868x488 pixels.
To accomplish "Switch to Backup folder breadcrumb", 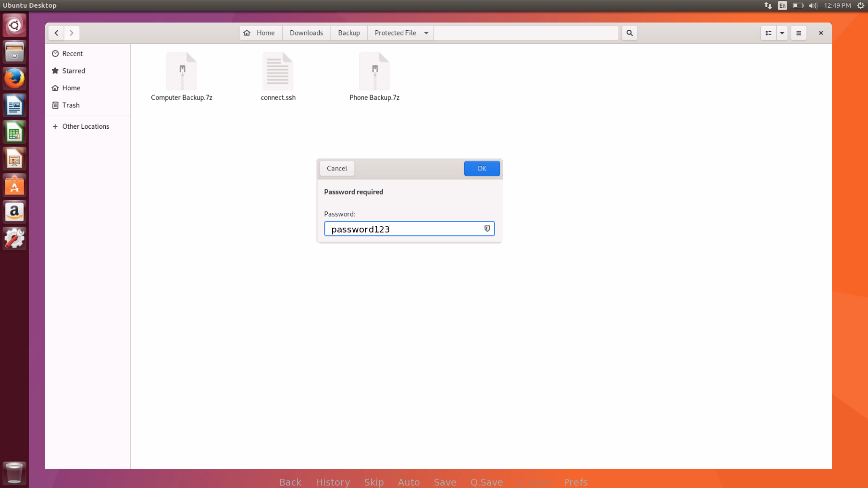I will click(349, 33).
